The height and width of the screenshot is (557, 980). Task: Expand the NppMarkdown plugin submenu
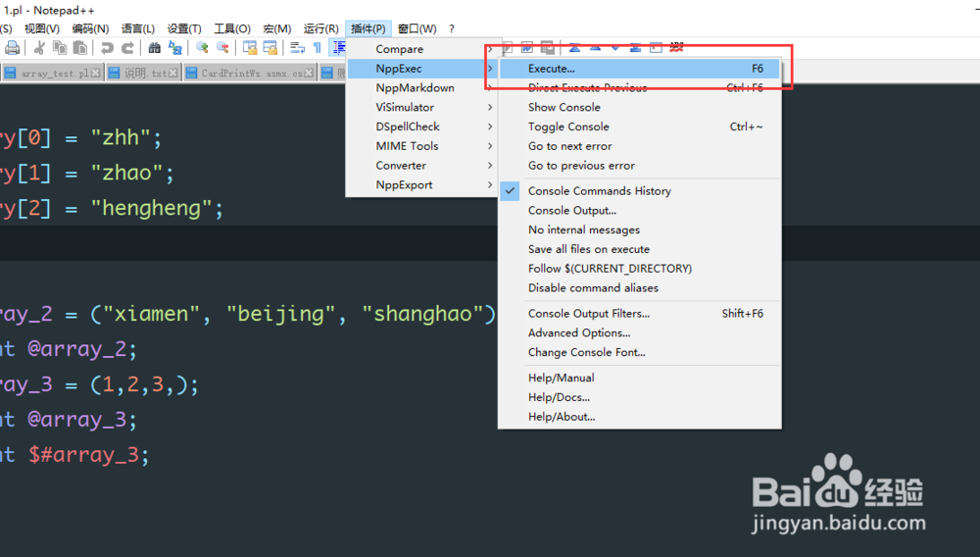[421, 88]
